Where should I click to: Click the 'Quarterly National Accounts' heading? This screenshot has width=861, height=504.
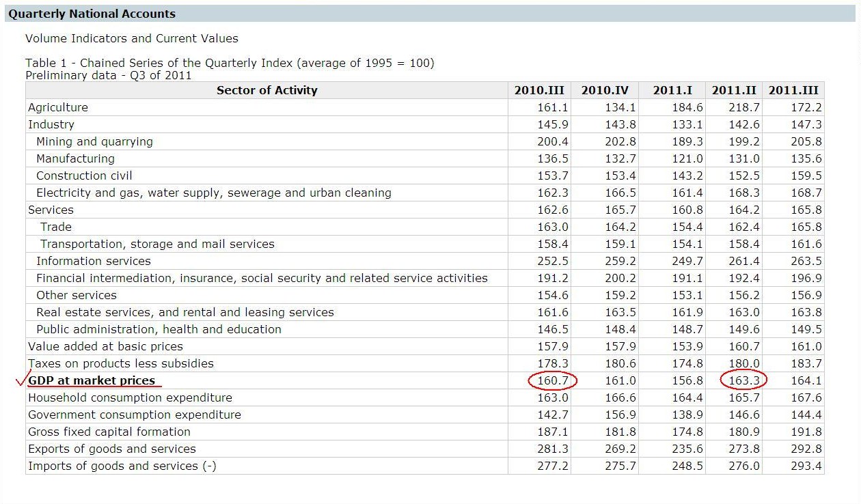[x=92, y=14]
